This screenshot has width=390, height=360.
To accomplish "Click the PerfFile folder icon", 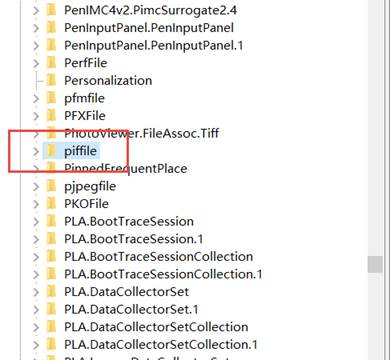I will coord(51,63).
